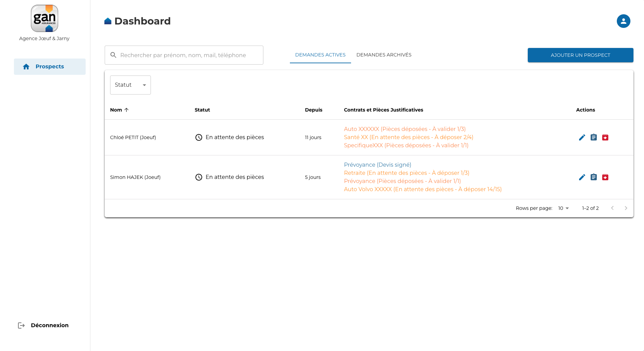This screenshot has height=351, width=644.
Task: Edit Simon HAJEK using the pencil icon
Action: click(582, 177)
